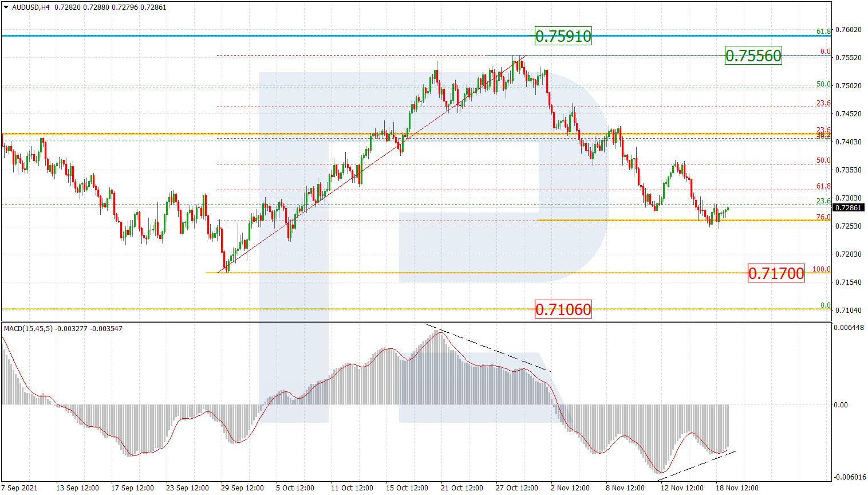
Task: Click the 0.72530 value on price axis
Action: click(849, 226)
